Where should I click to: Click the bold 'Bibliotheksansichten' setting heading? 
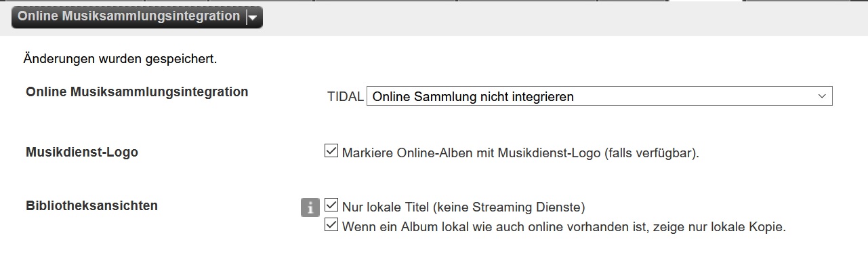click(x=92, y=205)
